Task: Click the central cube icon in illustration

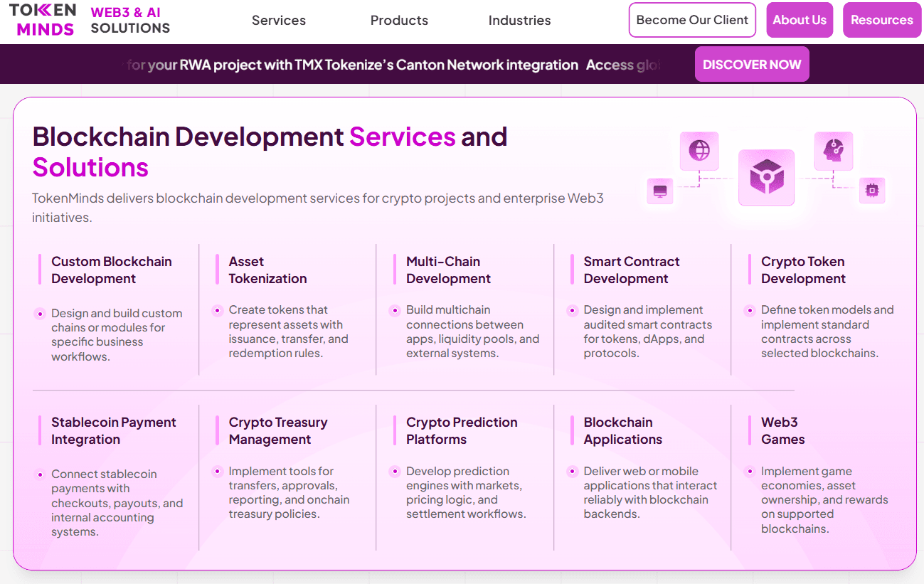Action: point(766,177)
